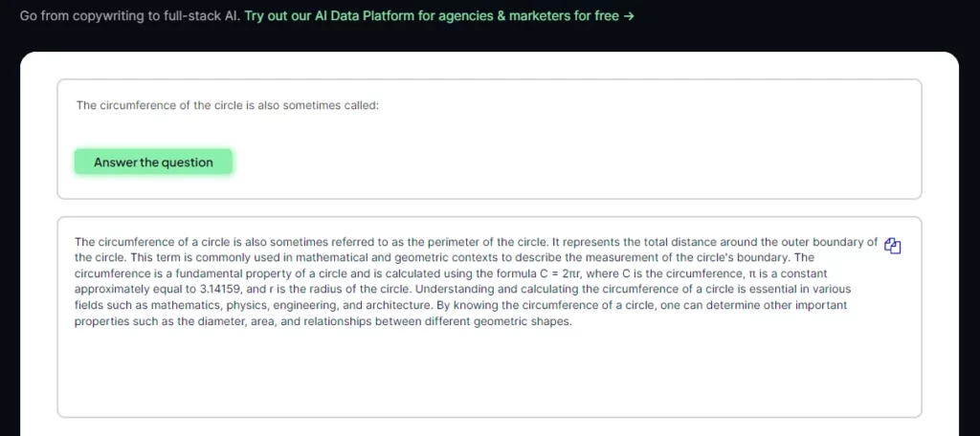The height and width of the screenshot is (436, 980).
Task: Click the 'Go from copywriting to full-stack AI' text
Action: point(130,16)
